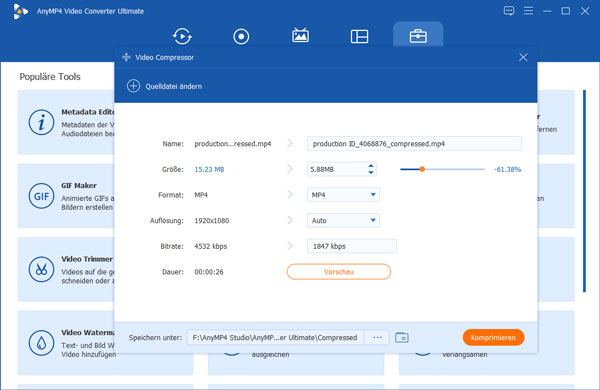Image resolution: width=600 pixels, height=390 pixels.
Task: Click the 00:00:26 duration value
Action: coord(209,272)
